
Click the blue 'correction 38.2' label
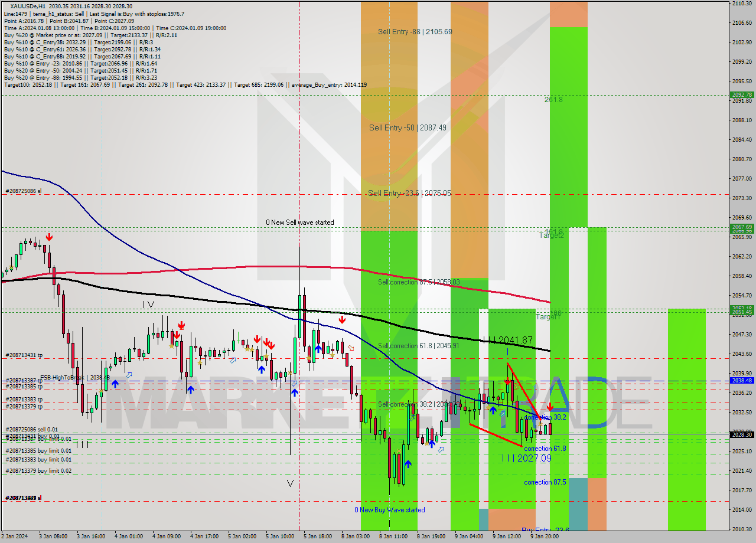[545, 417]
